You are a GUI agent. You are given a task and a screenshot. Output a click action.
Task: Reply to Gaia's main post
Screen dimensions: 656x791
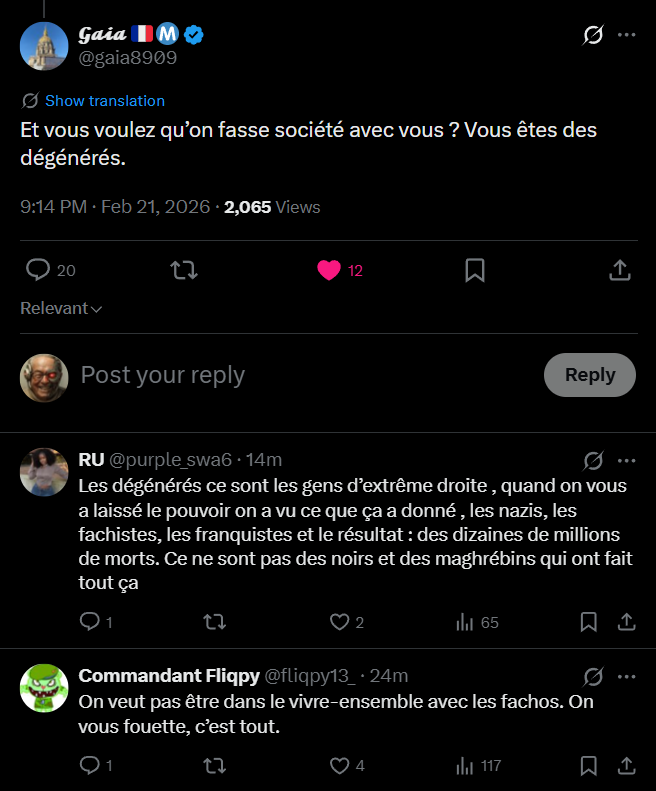tap(38, 270)
